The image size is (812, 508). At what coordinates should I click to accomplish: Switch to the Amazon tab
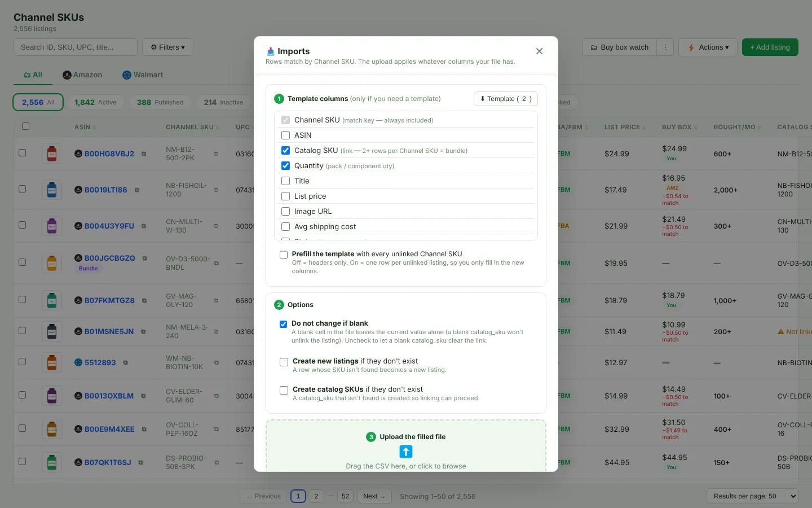[82, 75]
